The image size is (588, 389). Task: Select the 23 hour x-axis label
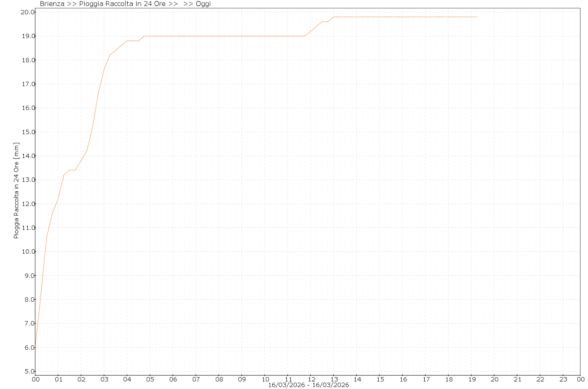pyautogui.click(x=563, y=379)
